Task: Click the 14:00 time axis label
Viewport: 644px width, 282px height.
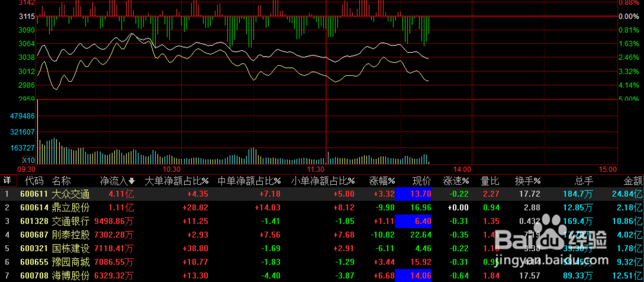Action: 462,169
